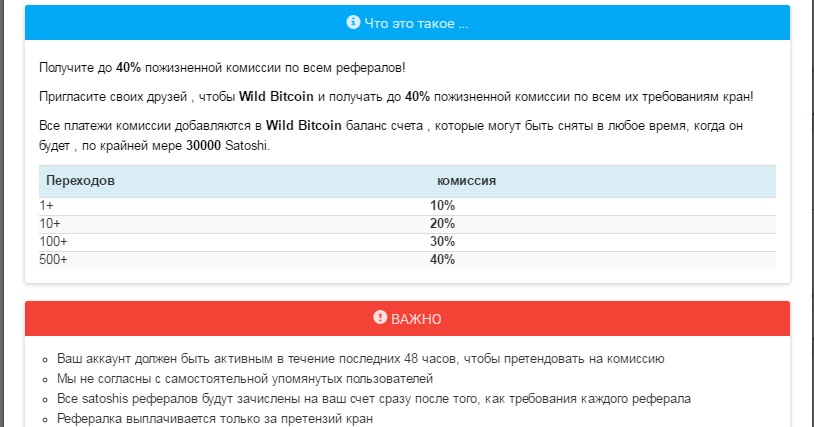The width and height of the screenshot is (814, 427).
Task: Click the 20% commission value
Action: [x=442, y=223]
